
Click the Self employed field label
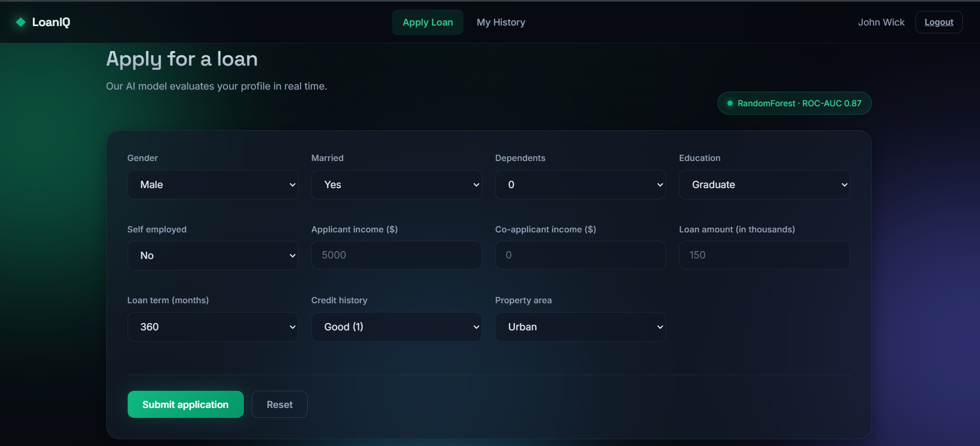point(157,229)
